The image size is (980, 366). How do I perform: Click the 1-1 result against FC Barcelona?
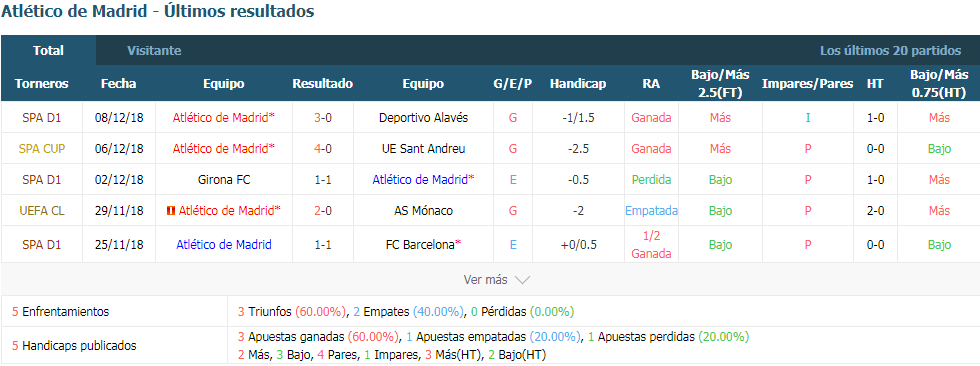tap(322, 245)
